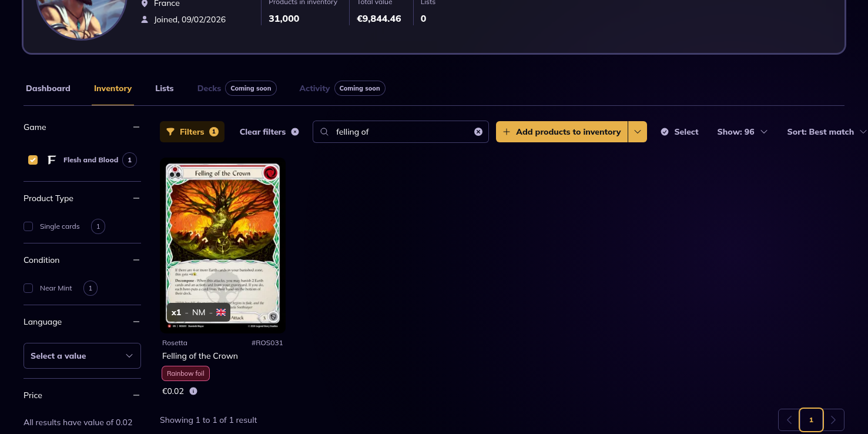Go to previous page using left arrow
This screenshot has width=868, height=434.
point(789,420)
